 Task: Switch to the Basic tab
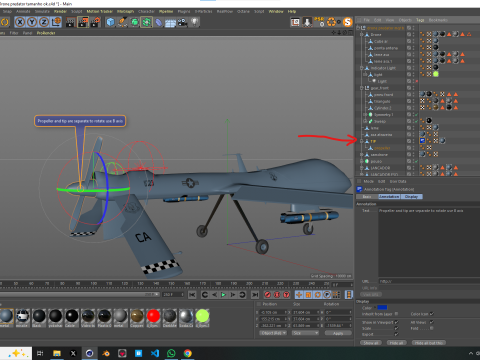(367, 197)
